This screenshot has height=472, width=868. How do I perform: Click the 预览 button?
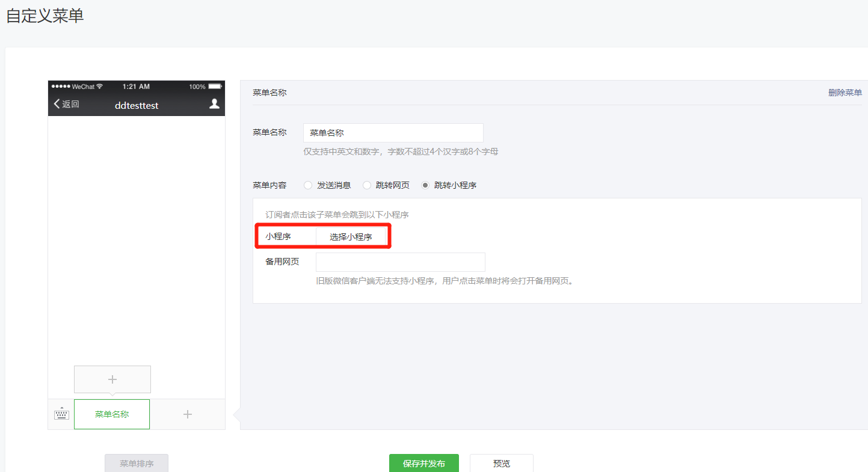pos(502,464)
